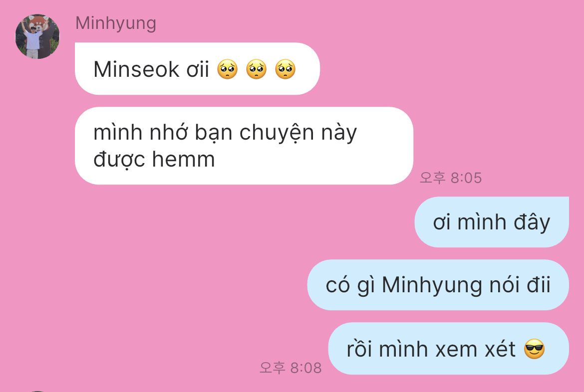This screenshot has width=584, height=392.
Task: Click the sunglasses face emoji
Action: (534, 349)
